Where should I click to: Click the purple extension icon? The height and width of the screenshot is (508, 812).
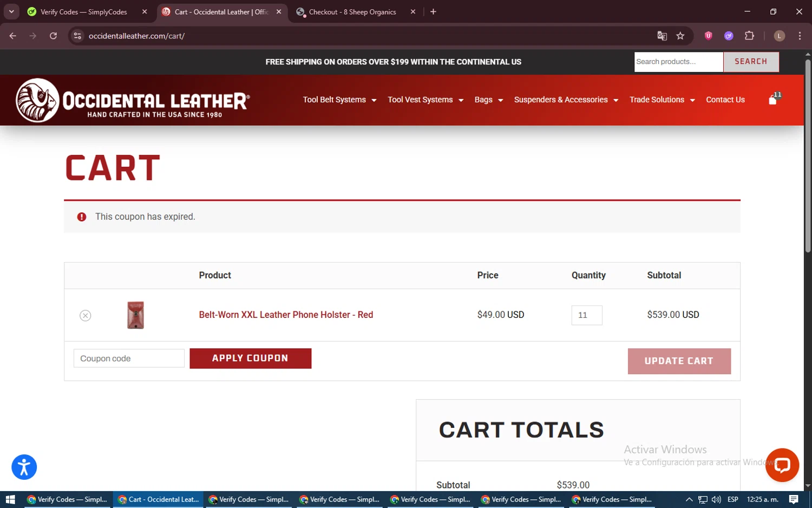(729, 36)
